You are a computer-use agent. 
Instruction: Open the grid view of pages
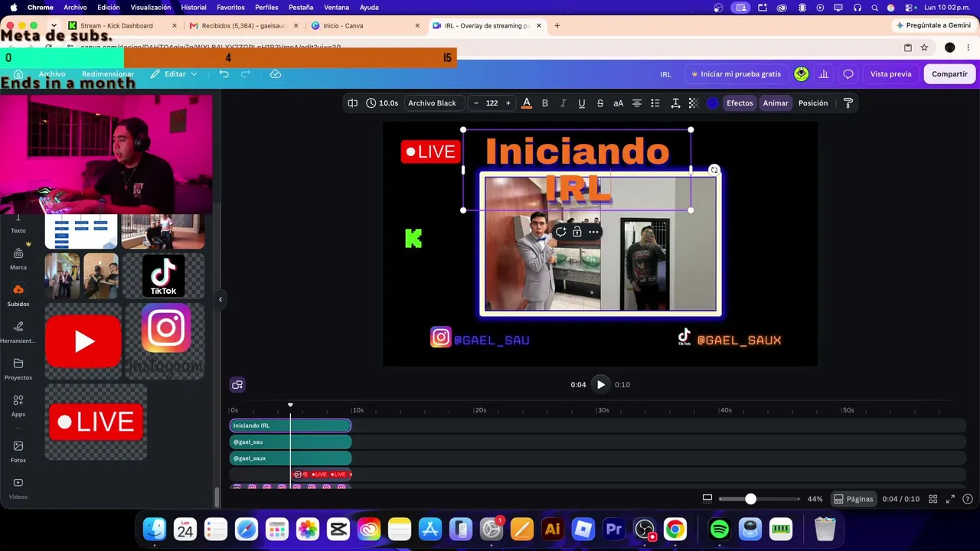click(933, 499)
